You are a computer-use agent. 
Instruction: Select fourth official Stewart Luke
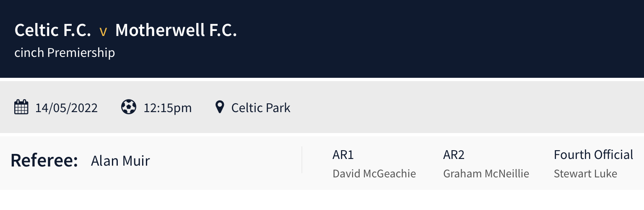[x=585, y=174]
